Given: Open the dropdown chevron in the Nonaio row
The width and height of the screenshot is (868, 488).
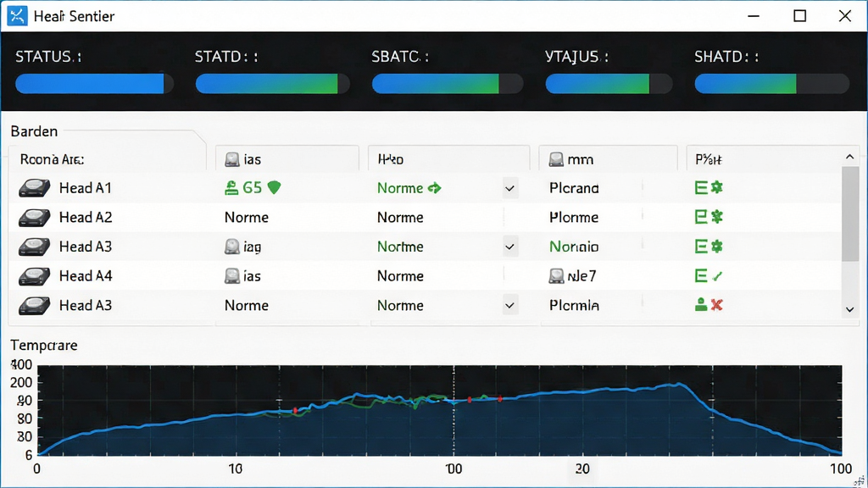Looking at the screenshot, I should [509, 247].
